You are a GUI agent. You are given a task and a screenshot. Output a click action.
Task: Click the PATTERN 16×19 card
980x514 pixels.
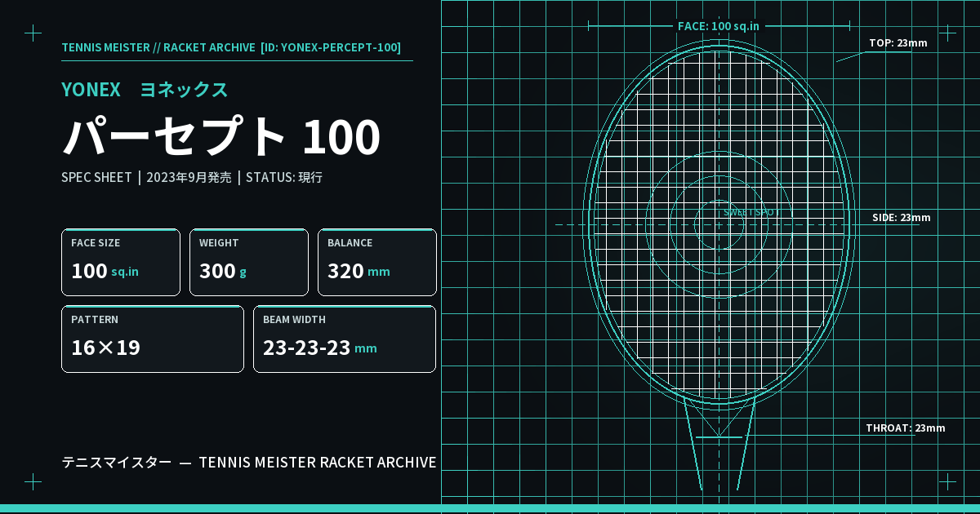153,339
